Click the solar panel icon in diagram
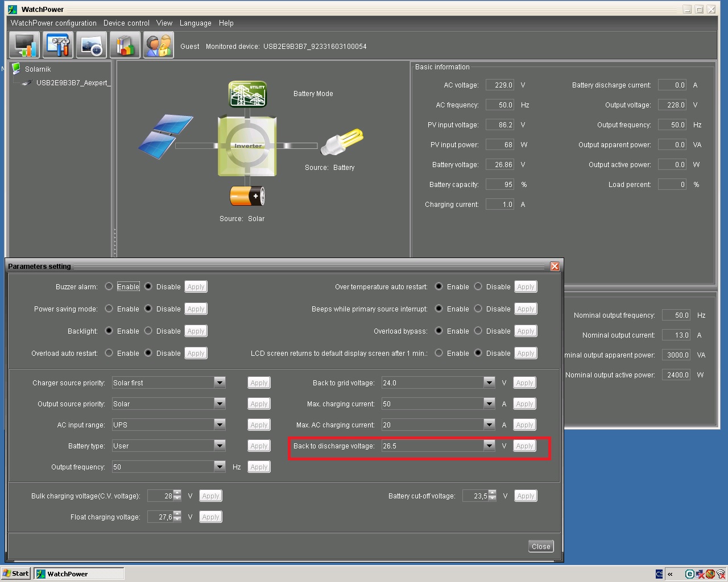Image resolution: width=728 pixels, height=582 pixels. tap(166, 136)
